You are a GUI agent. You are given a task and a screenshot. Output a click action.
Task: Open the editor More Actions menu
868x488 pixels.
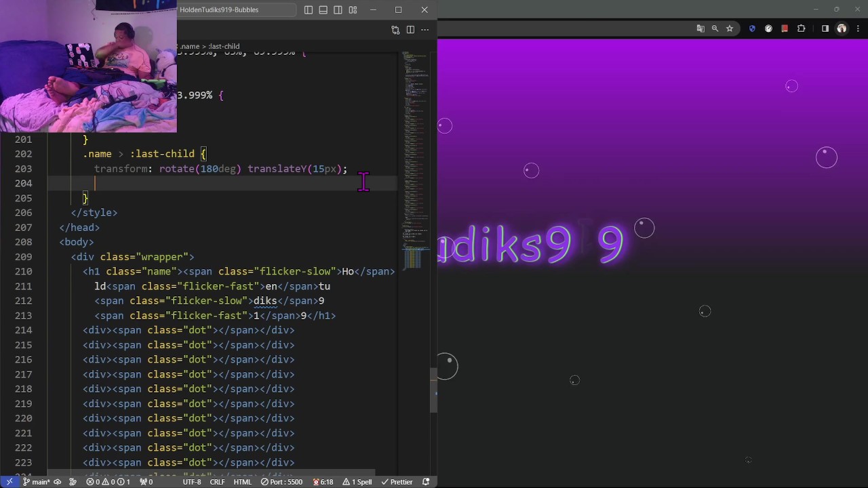pyautogui.click(x=425, y=30)
